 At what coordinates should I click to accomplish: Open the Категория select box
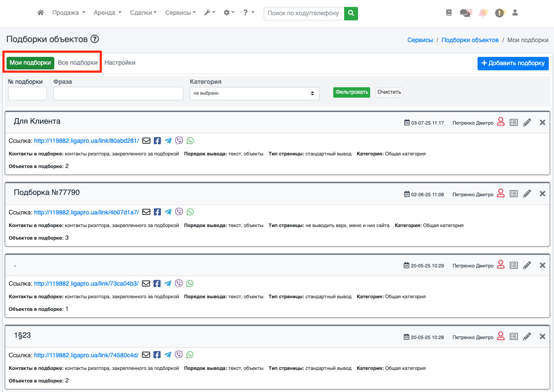point(255,93)
